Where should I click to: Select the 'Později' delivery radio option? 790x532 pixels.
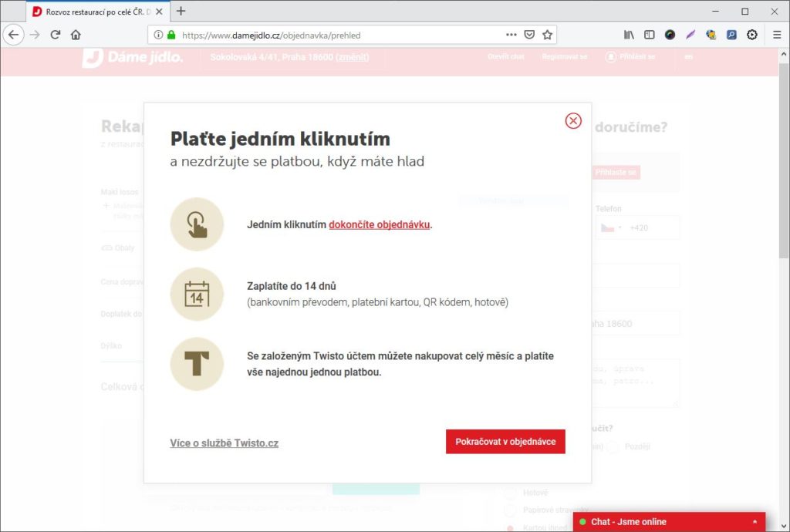click(613, 447)
